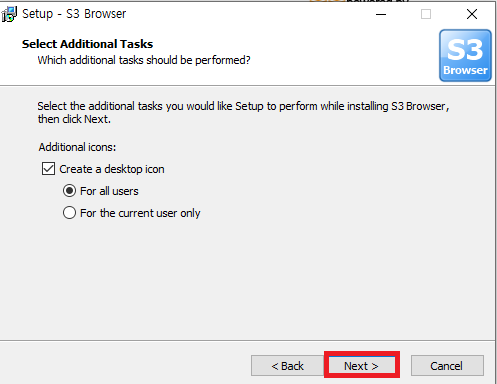The width and height of the screenshot is (497, 384).
Task: Click the Setup installer icon in title bar
Action: click(x=9, y=14)
